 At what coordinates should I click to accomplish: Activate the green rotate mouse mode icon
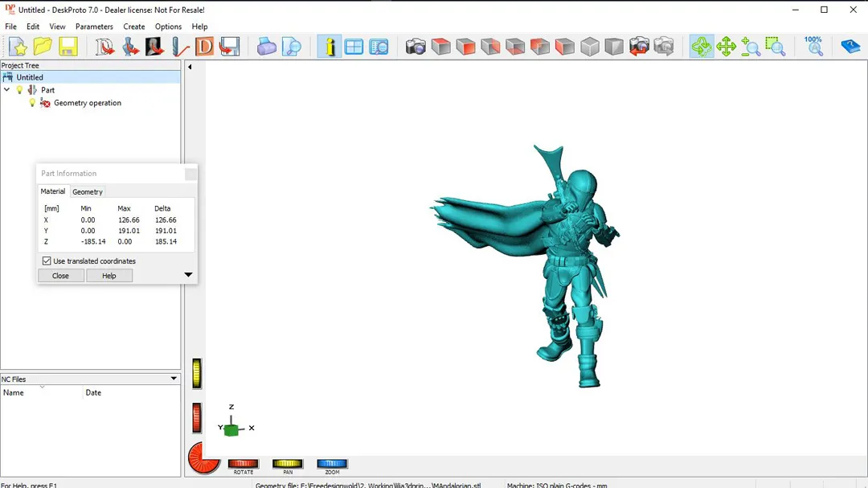[702, 47]
